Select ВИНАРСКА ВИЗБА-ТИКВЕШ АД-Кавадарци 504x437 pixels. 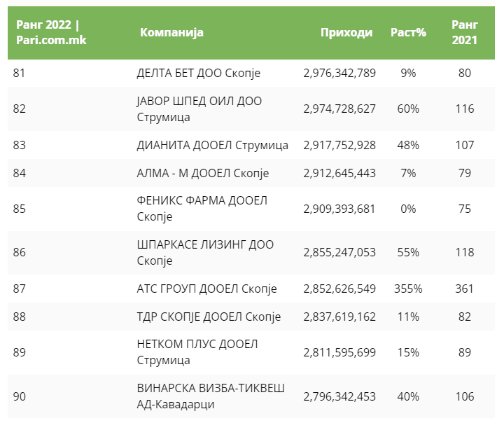click(211, 396)
